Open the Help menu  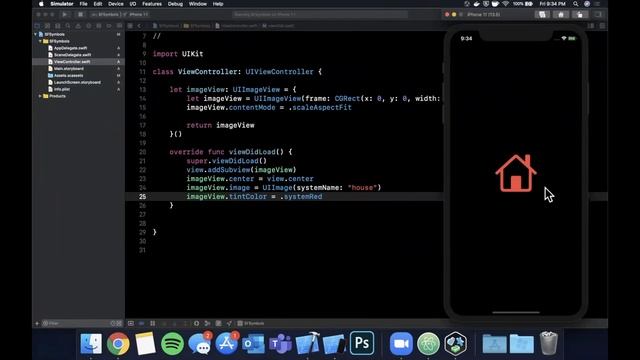click(x=218, y=4)
